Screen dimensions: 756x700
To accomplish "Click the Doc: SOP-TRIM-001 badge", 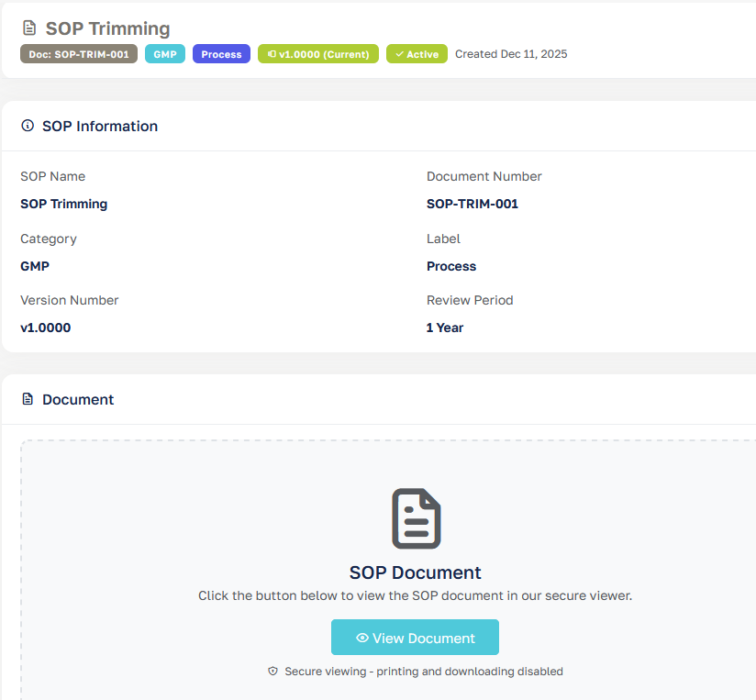I will pos(79,54).
